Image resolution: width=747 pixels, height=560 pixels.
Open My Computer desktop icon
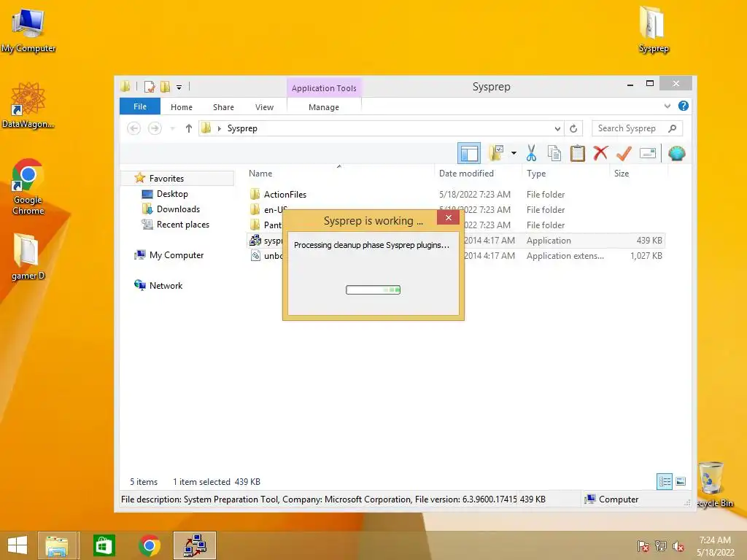[28, 31]
